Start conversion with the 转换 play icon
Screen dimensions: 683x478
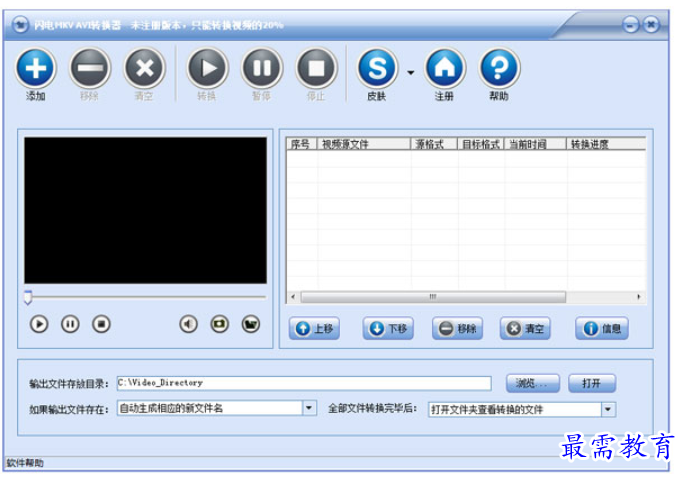[x=208, y=68]
